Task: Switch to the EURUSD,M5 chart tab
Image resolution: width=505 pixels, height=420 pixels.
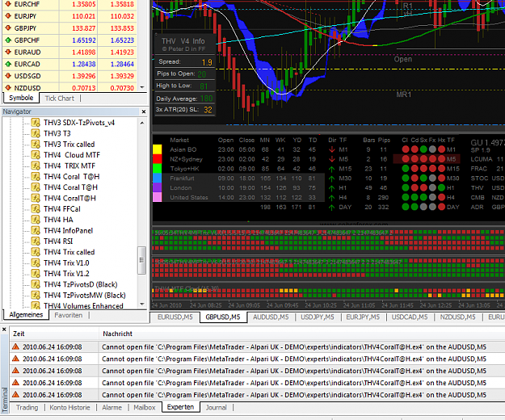Action: (175, 317)
